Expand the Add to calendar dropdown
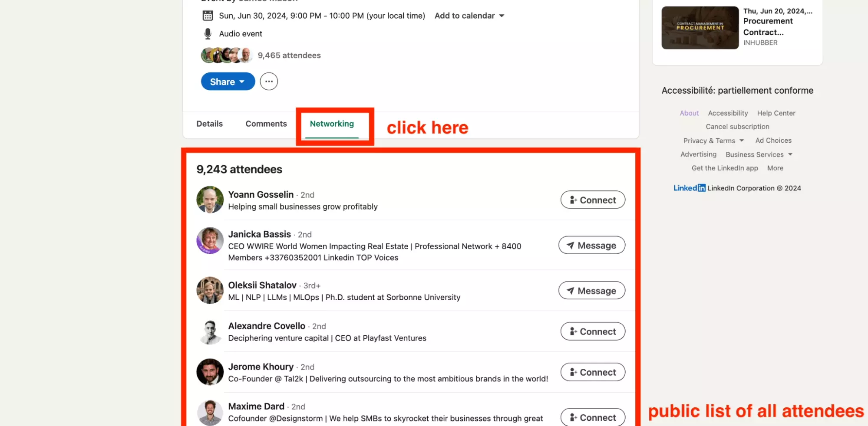The width and height of the screenshot is (868, 426). [x=469, y=16]
